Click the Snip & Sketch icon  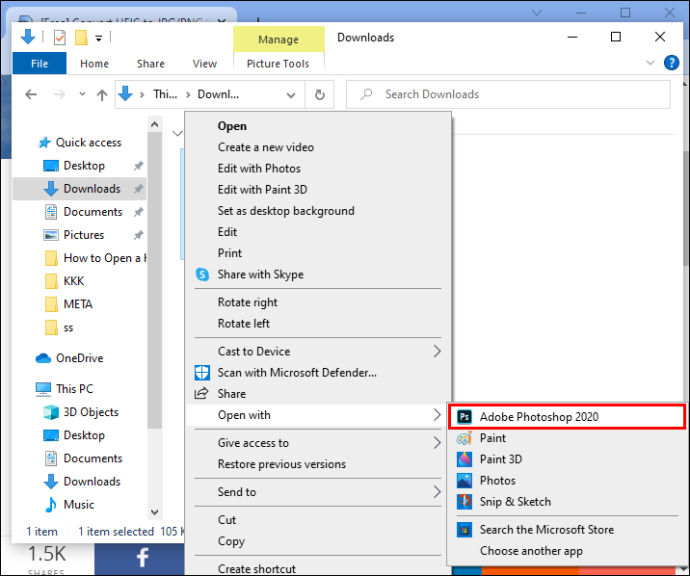pyautogui.click(x=464, y=502)
